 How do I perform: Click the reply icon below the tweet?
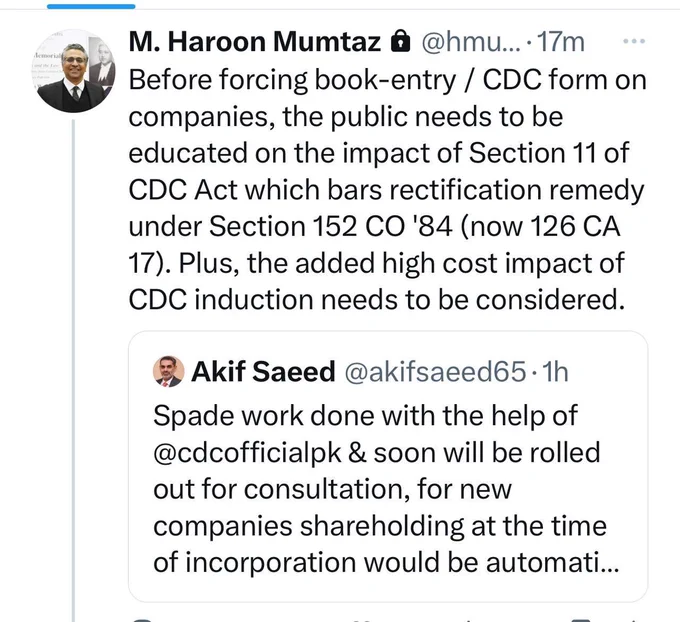(x=143, y=620)
